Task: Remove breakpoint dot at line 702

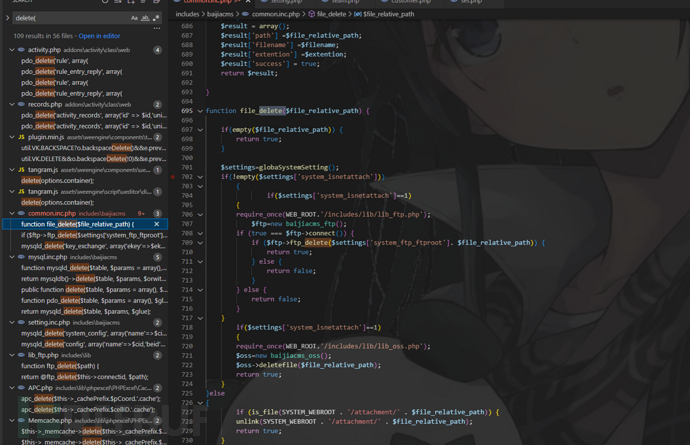Action: tap(172, 177)
